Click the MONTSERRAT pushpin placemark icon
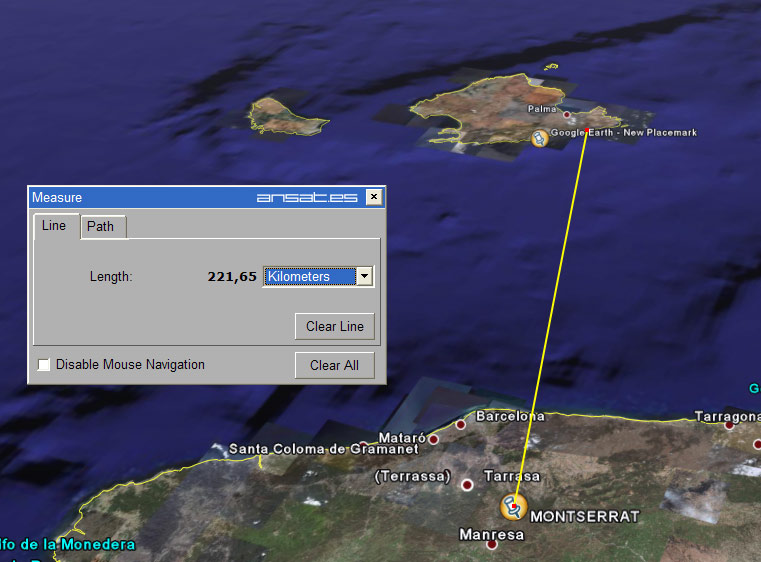This screenshot has width=761, height=562. point(514,506)
